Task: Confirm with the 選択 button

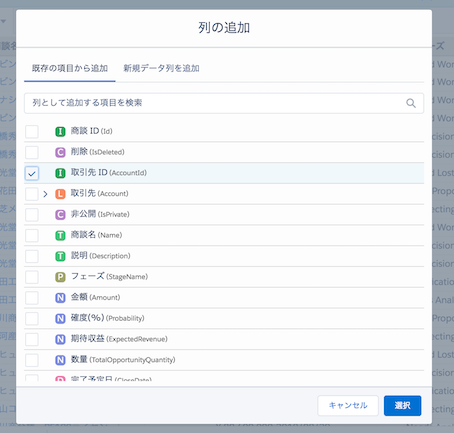Action: coord(402,405)
